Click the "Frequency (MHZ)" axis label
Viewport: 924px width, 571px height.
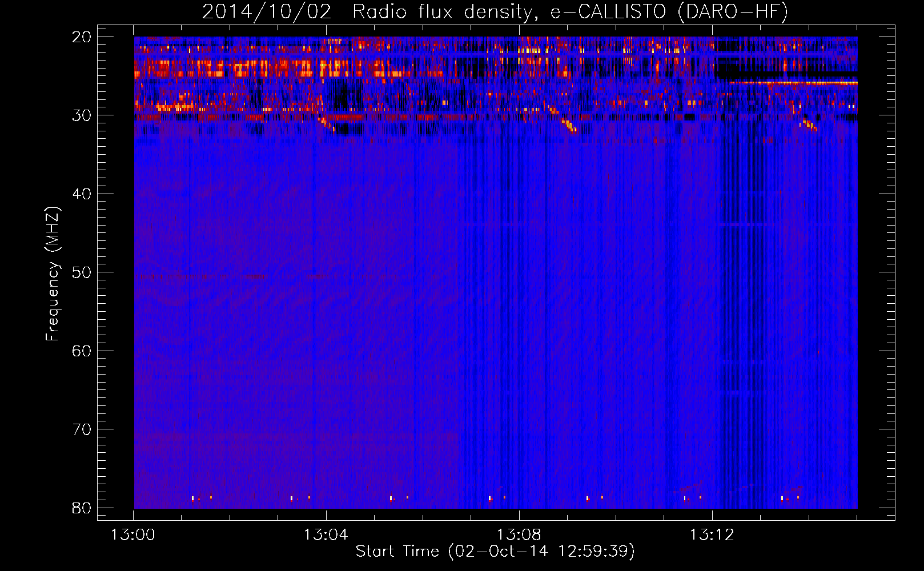click(x=53, y=274)
